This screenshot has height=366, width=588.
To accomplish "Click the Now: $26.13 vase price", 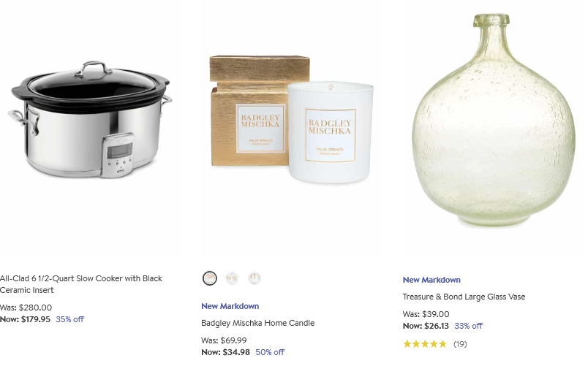I will coord(426,326).
